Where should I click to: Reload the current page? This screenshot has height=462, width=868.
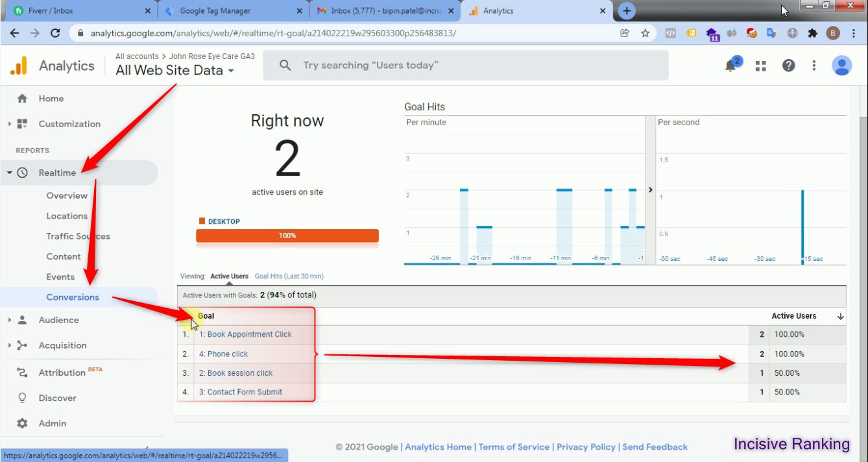(x=55, y=33)
